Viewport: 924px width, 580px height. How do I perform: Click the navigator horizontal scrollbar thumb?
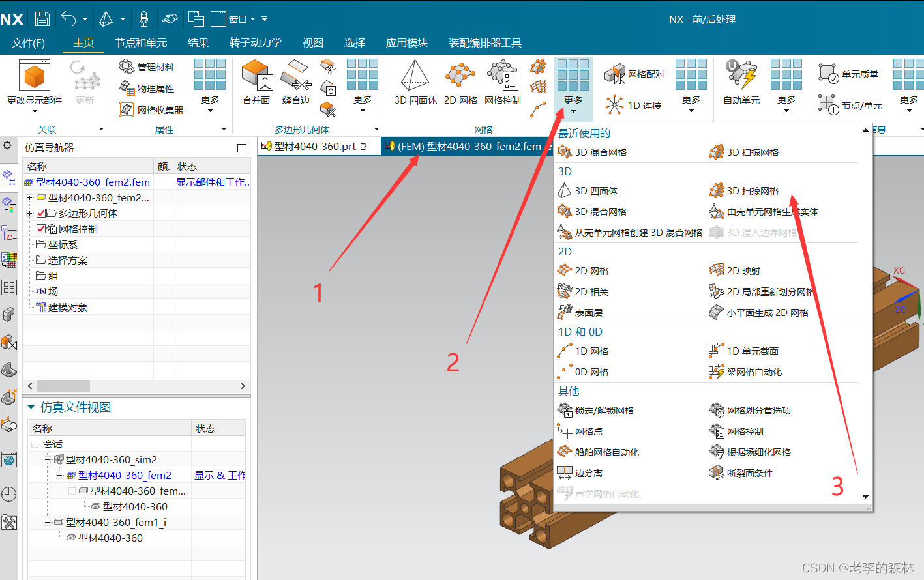pos(63,386)
